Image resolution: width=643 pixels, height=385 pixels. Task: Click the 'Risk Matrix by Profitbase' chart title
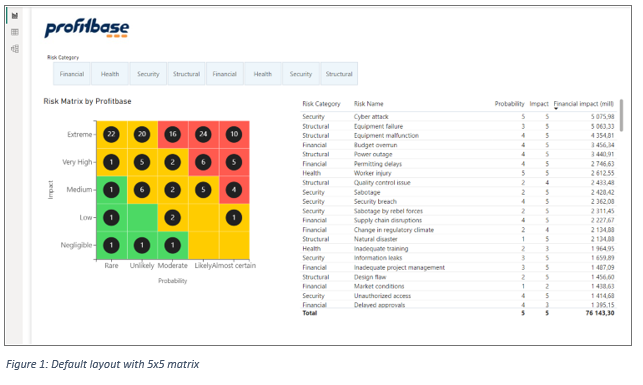tap(87, 101)
